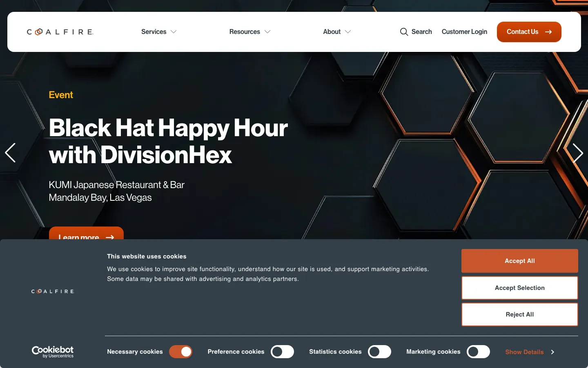Toggle the Necessary cookies switch
Viewport: 588px width, 368px height.
[x=180, y=352]
